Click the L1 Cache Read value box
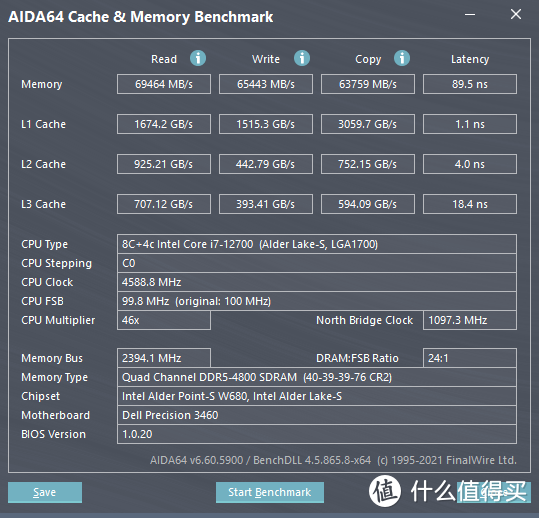Screen dimensions: 539x518 coord(164,124)
